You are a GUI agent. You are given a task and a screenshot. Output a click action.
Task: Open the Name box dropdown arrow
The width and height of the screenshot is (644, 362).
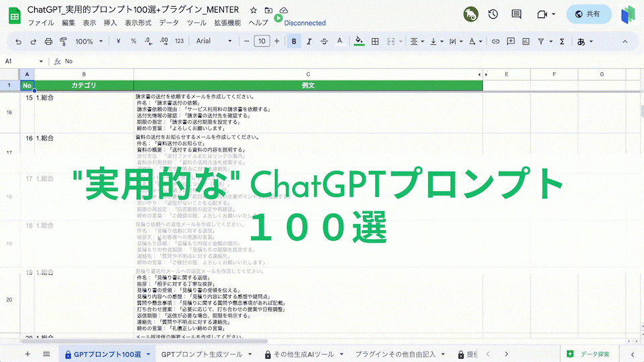41,62
